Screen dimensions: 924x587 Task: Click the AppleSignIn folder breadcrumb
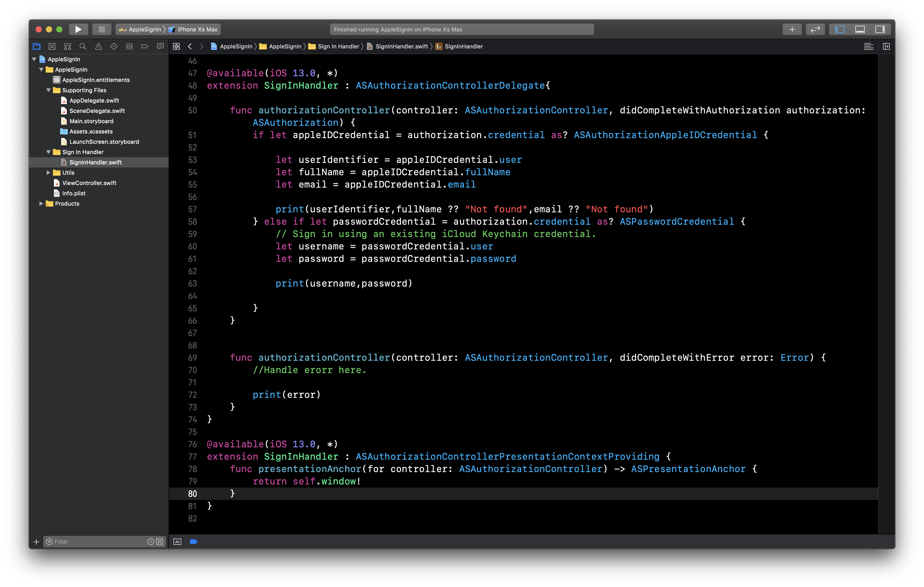[x=280, y=46]
